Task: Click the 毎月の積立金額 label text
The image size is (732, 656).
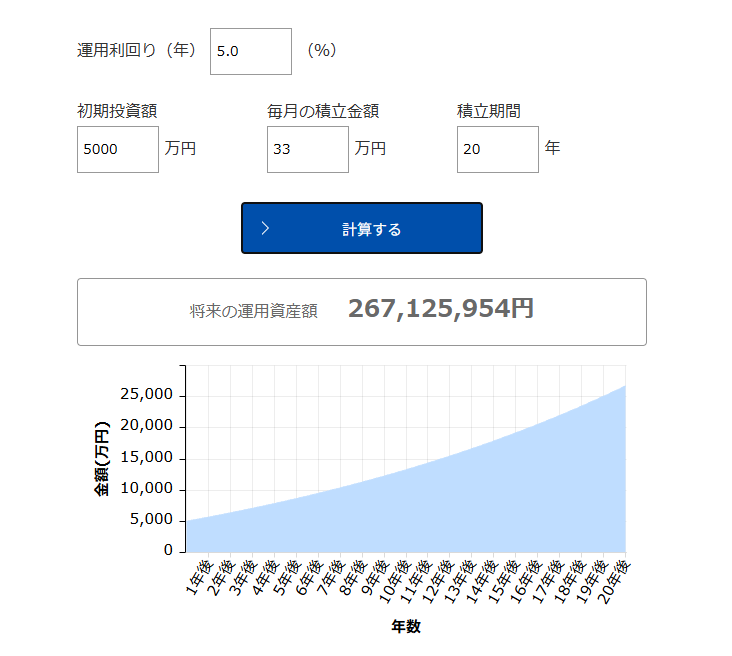Action: (323, 111)
